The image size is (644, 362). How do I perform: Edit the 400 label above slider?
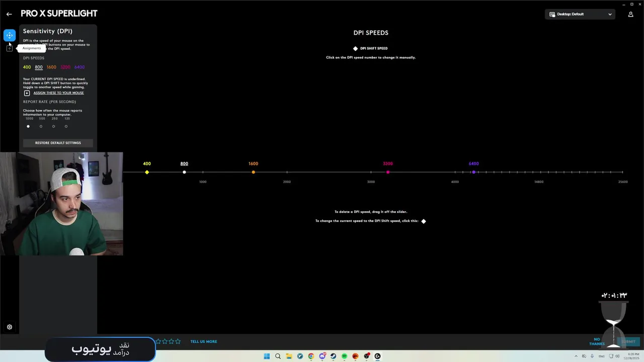click(x=147, y=163)
